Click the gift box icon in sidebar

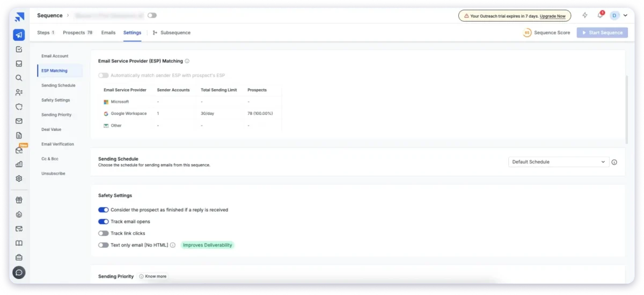pos(19,200)
